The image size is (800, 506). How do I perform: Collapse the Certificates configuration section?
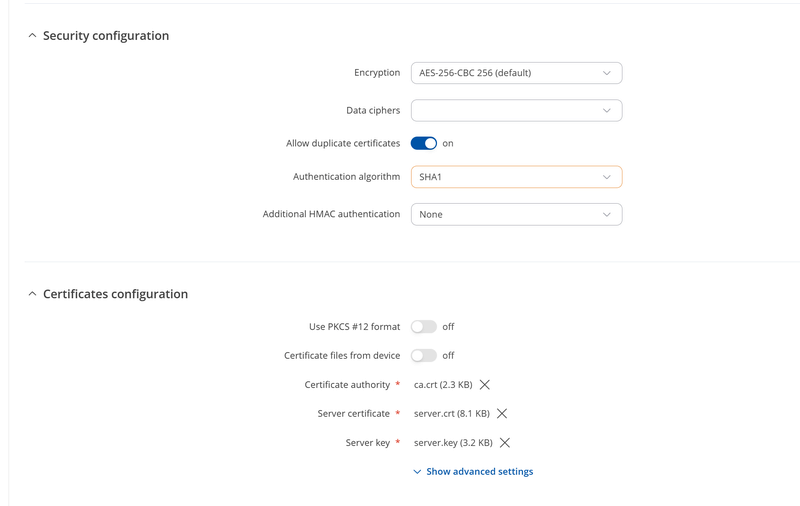point(32,294)
